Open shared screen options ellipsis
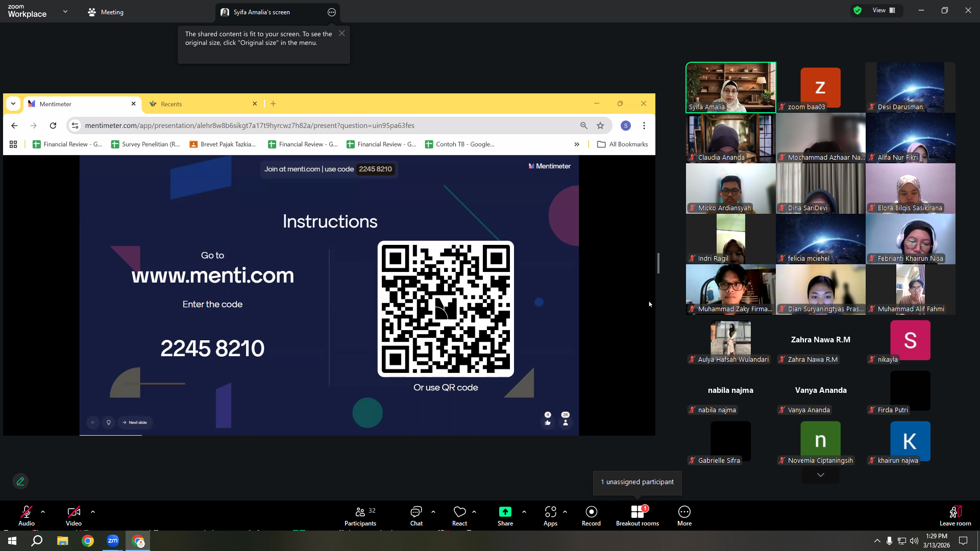This screenshot has width=980, height=551. coord(332,12)
